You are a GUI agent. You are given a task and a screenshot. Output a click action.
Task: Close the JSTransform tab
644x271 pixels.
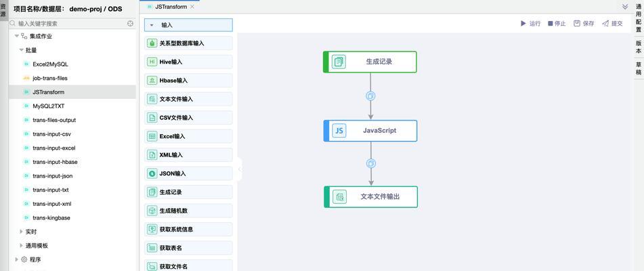pos(192,7)
